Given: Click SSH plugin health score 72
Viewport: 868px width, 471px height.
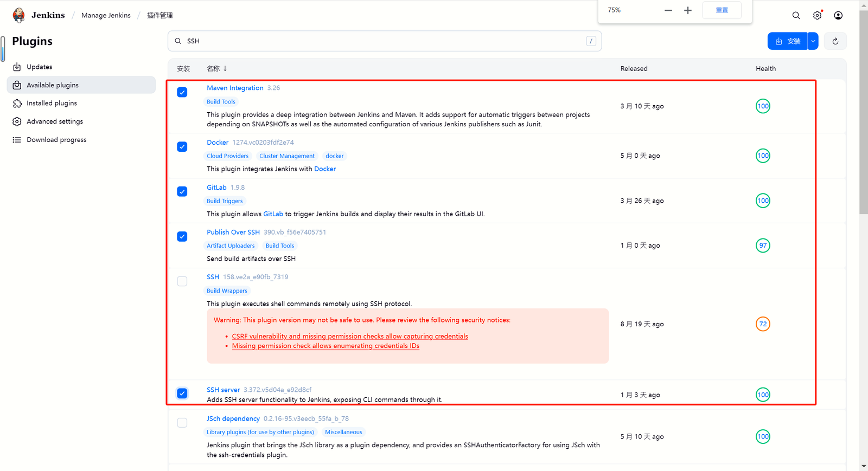Looking at the screenshot, I should coord(763,324).
